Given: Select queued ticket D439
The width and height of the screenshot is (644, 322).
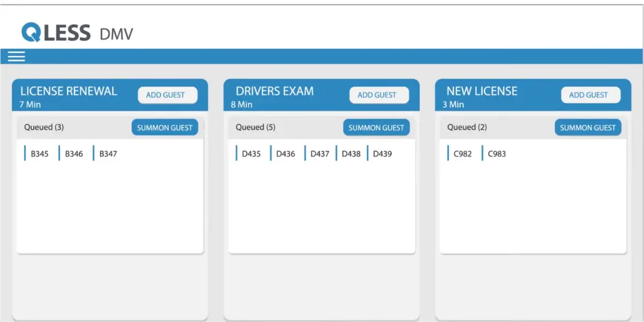Looking at the screenshot, I should coord(380,153).
